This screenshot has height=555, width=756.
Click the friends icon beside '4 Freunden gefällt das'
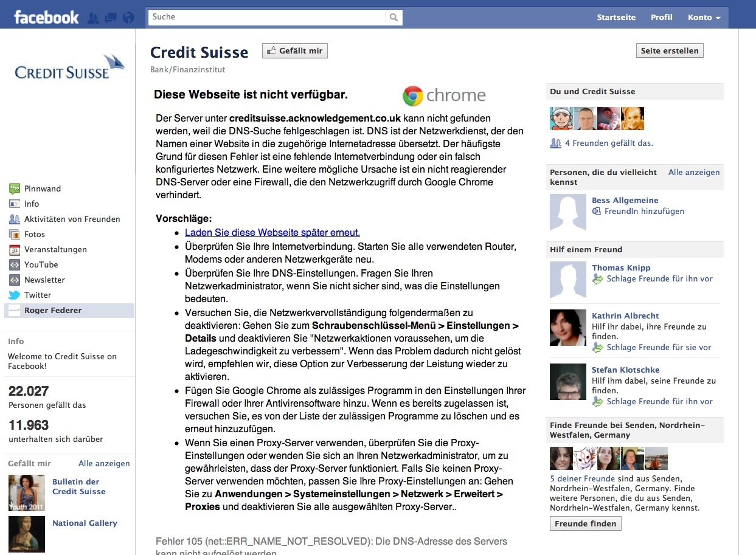(x=555, y=143)
